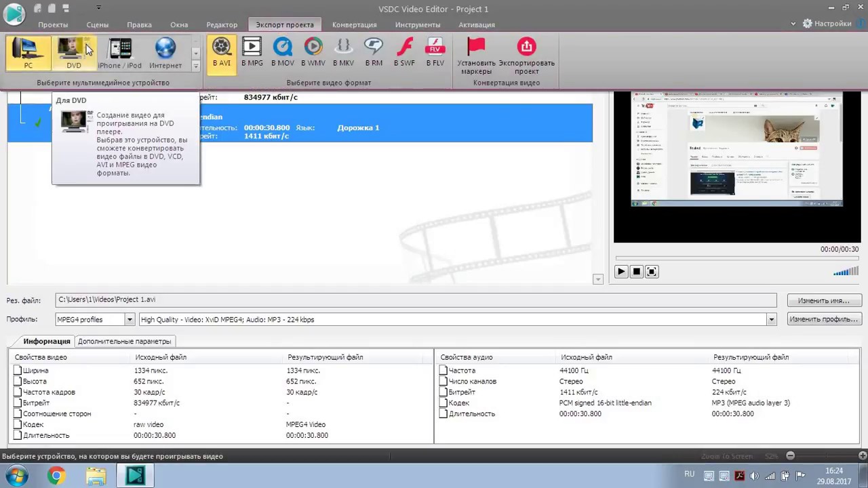Select the В MOV format icon
The width and height of the screenshot is (868, 488).
(283, 53)
